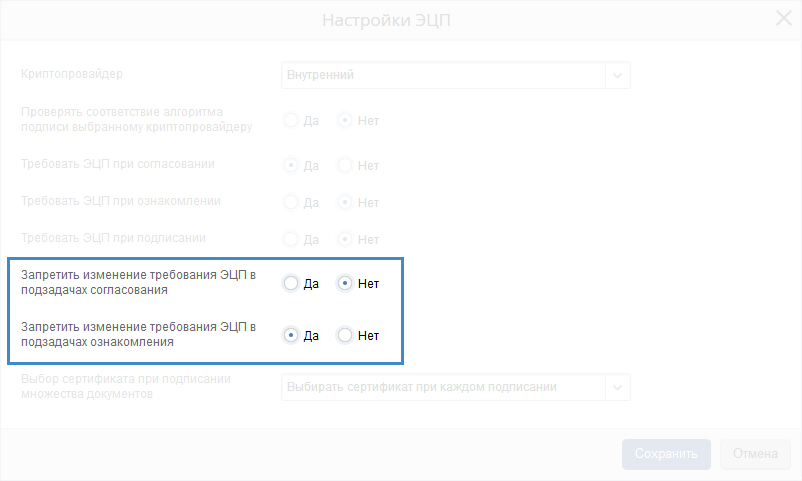Viewport: 802px width, 481px height.
Task: Enable Да for Требовать ЭЦП при подписании
Action: pos(291,239)
